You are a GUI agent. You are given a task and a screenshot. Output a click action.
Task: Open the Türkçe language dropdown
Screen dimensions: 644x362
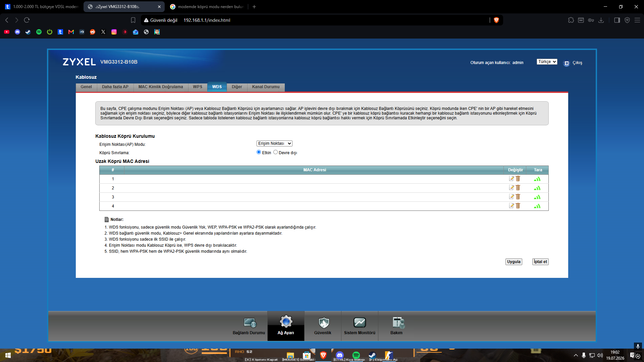[547, 62]
